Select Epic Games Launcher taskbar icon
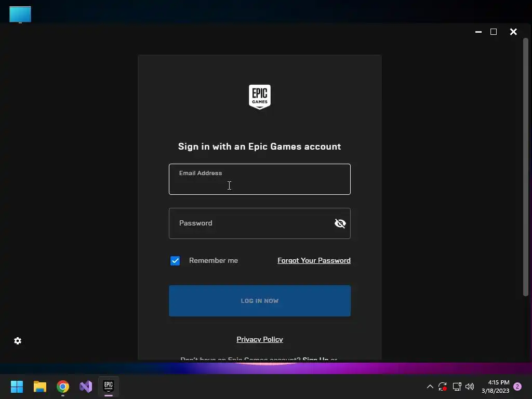Image resolution: width=532 pixels, height=399 pixels. [109, 387]
